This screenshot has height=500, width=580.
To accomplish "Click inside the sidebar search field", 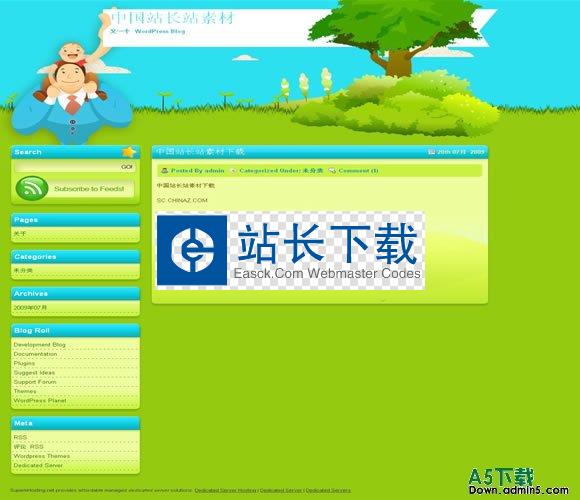I will (x=67, y=167).
